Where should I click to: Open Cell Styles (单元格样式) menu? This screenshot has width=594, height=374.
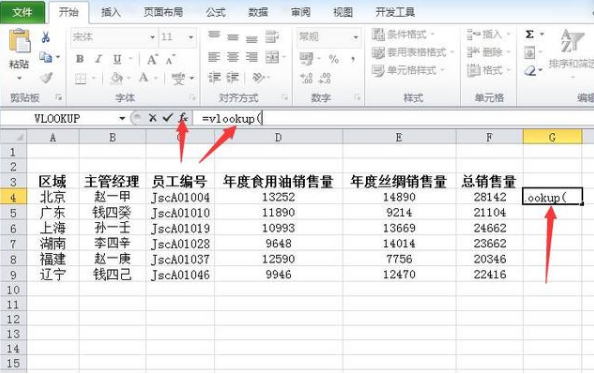click(x=408, y=70)
